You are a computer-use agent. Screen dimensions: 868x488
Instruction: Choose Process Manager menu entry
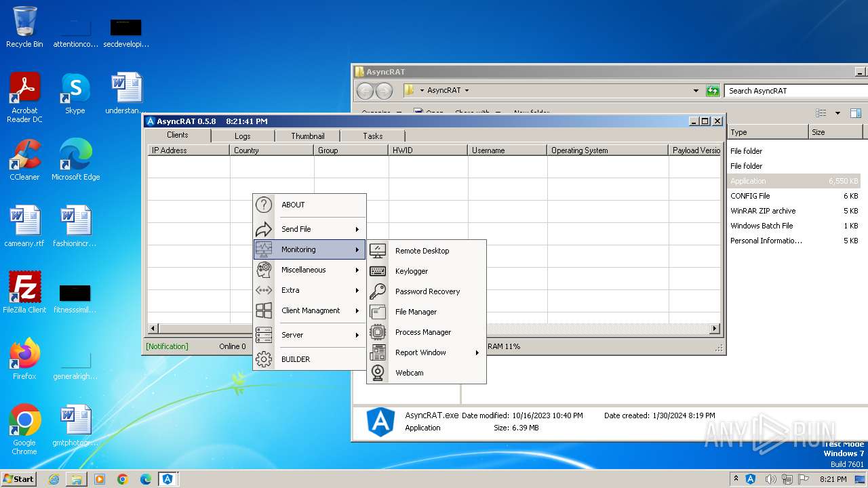click(427, 332)
